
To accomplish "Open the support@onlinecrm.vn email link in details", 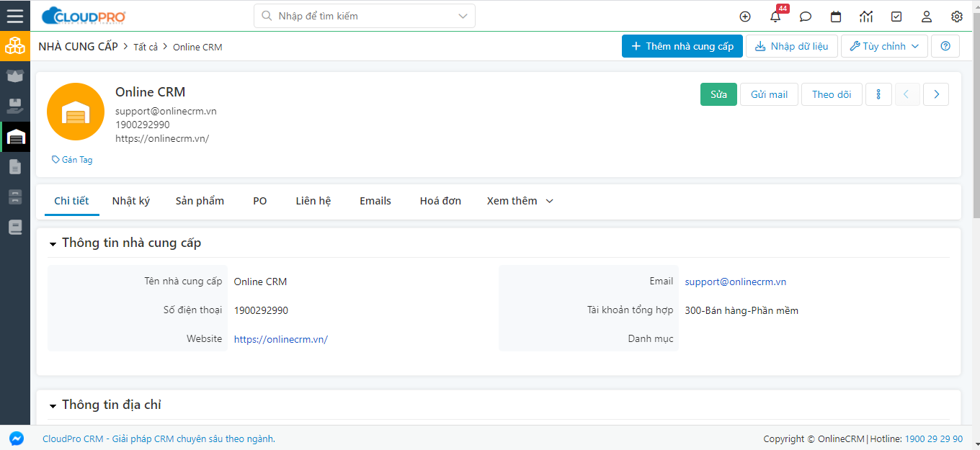I will (736, 282).
